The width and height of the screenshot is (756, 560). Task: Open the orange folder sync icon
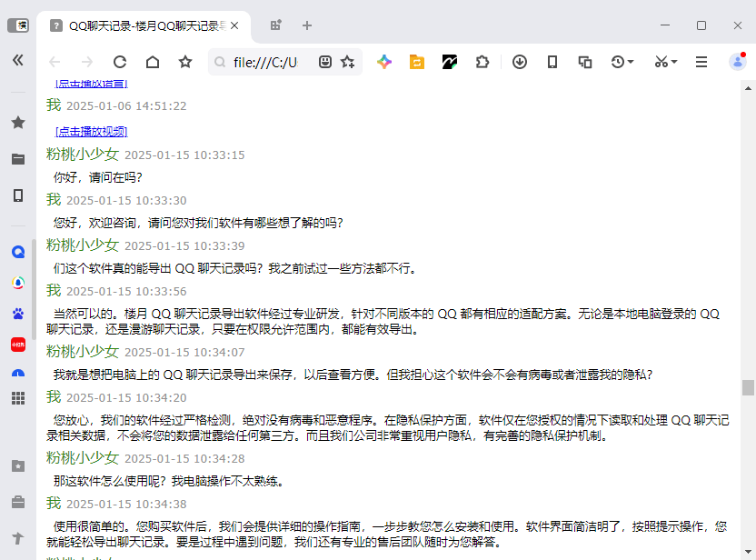pos(417,62)
